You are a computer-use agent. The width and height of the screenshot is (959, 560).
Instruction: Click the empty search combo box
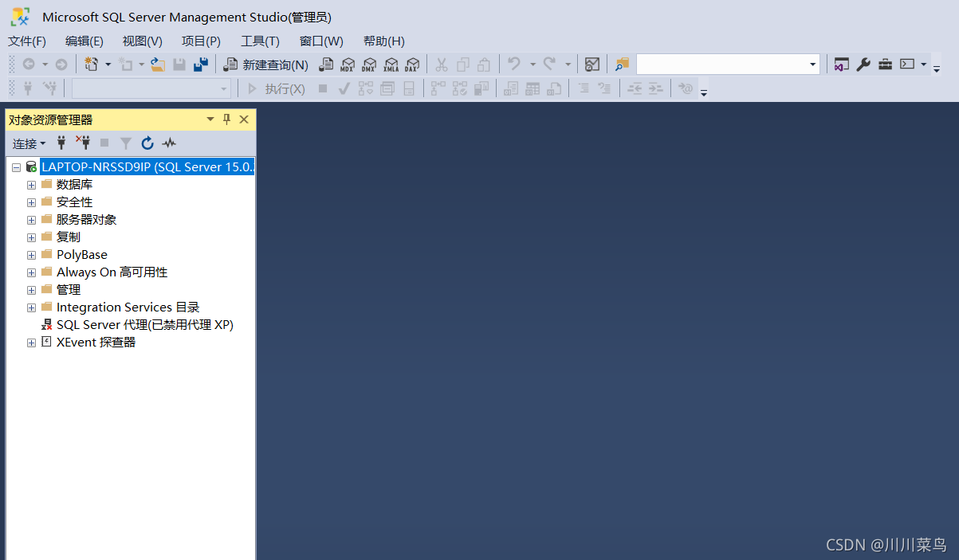pos(728,65)
